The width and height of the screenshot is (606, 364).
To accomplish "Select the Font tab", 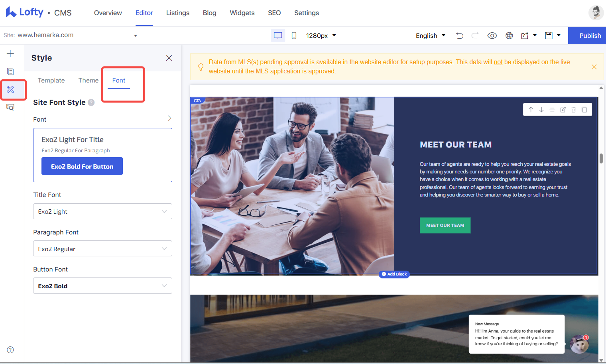I will point(119,80).
